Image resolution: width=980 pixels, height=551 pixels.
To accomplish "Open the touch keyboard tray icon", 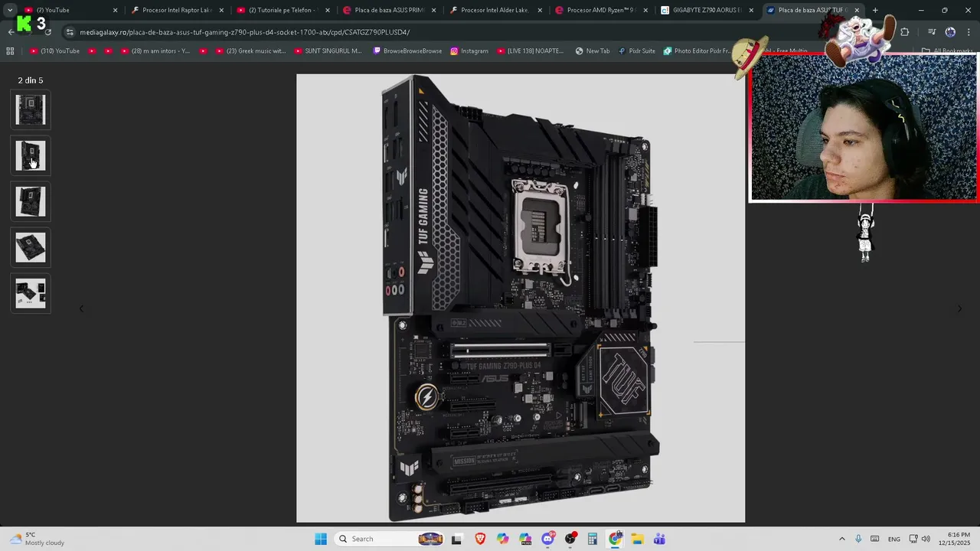I will (x=875, y=539).
